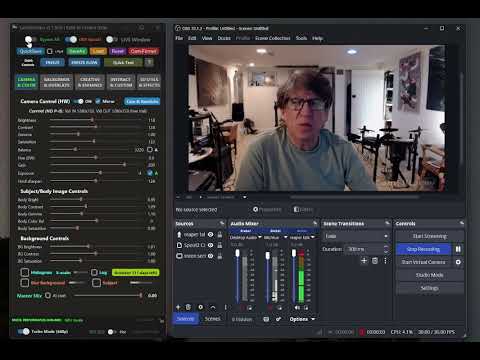
Task: Add a scene transition with plus icon
Action: (364, 260)
